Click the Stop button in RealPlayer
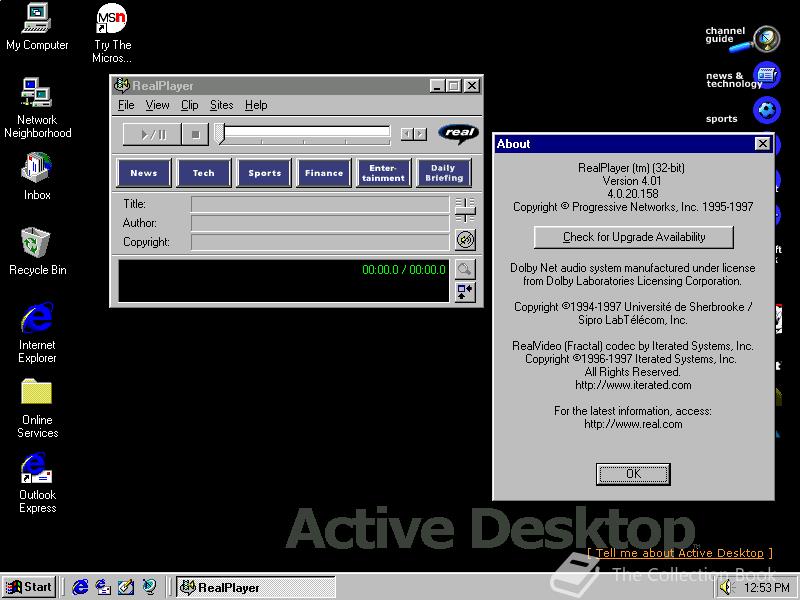This screenshot has width=800, height=600. tap(195, 135)
